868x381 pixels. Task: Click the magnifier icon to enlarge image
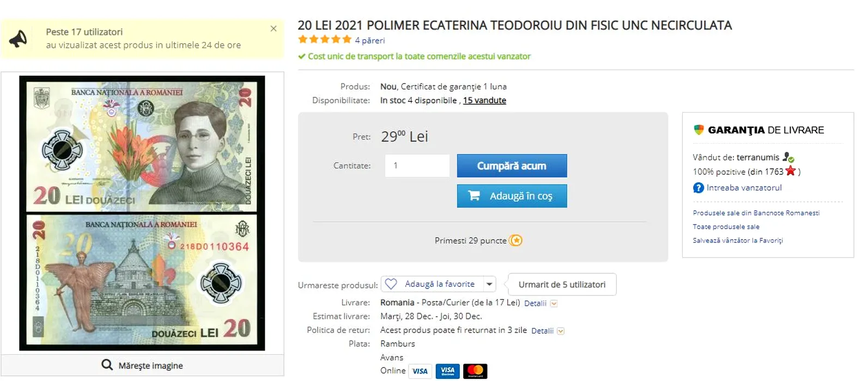pyautogui.click(x=107, y=365)
